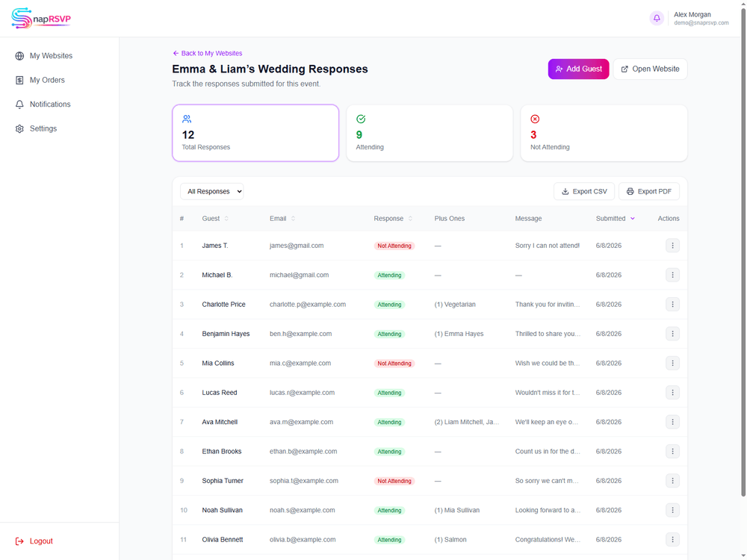This screenshot has height=560, width=747.
Task: Sort table by Response column
Action: point(393,219)
